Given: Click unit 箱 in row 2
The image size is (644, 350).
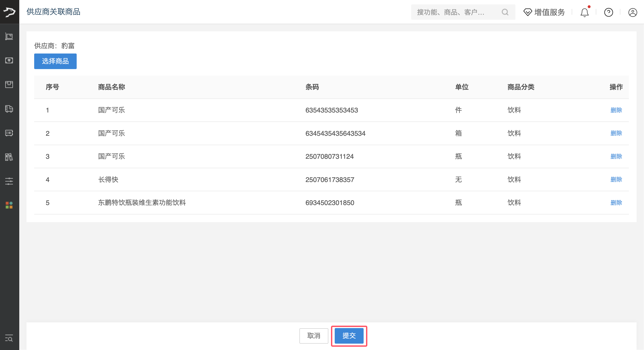Looking at the screenshot, I should (458, 133).
